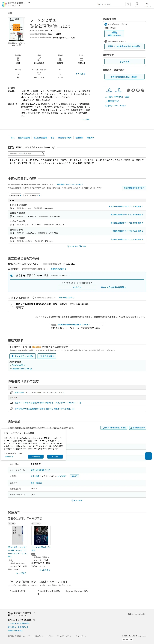Viewport: 154px width, 644px height.
Task: Click the help icon next to JPRO
Action: pyautogui.click(x=53, y=147)
